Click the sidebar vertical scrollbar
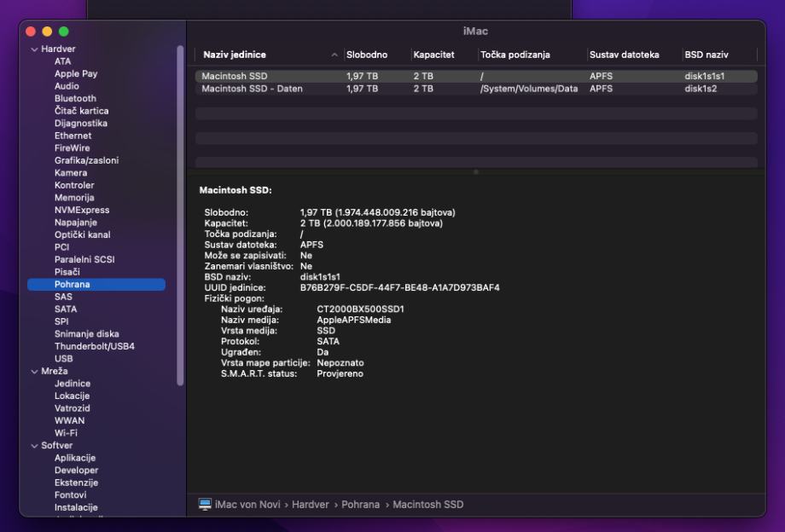The image size is (785, 532). click(x=180, y=216)
